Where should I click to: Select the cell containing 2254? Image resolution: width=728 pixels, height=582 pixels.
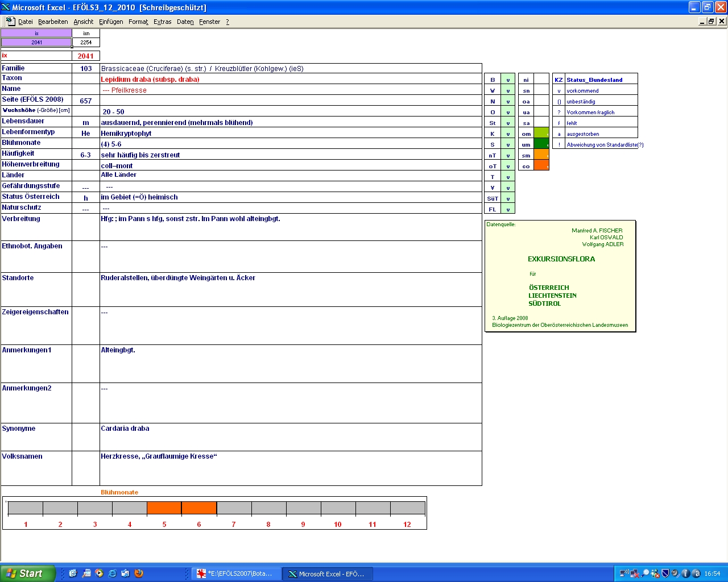tap(86, 43)
